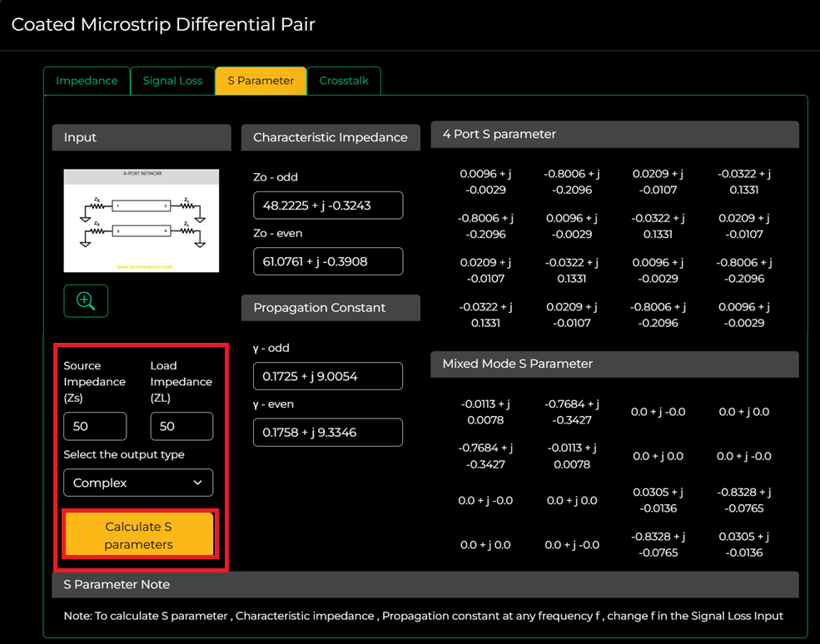The image size is (820, 644).
Task: Click the Propagation Constant header
Action: 330,308
